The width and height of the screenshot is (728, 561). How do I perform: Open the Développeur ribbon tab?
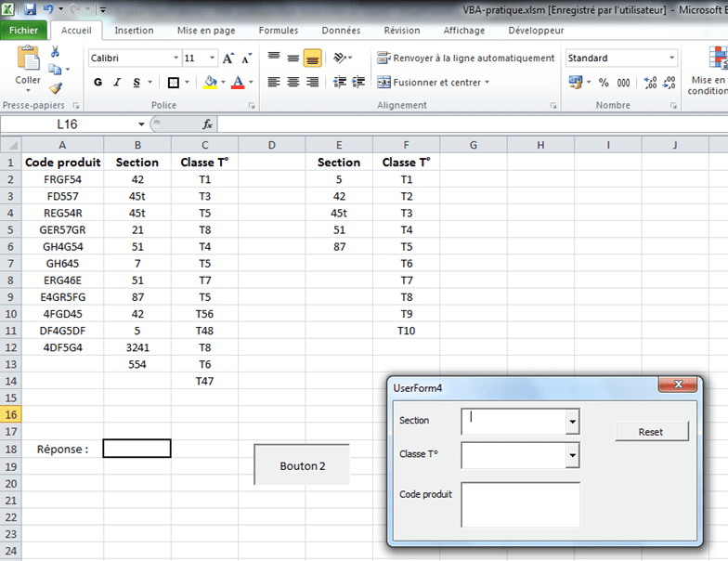[536, 31]
